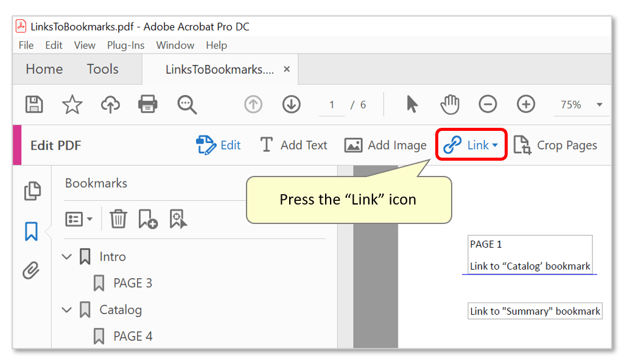Click the star favorites icon
Screen dimensions: 627x364
pos(72,104)
